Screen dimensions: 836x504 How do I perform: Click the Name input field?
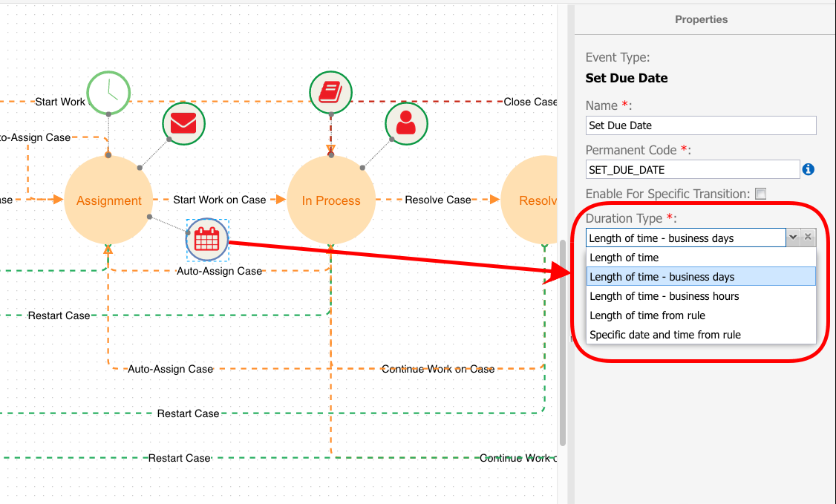(701, 125)
